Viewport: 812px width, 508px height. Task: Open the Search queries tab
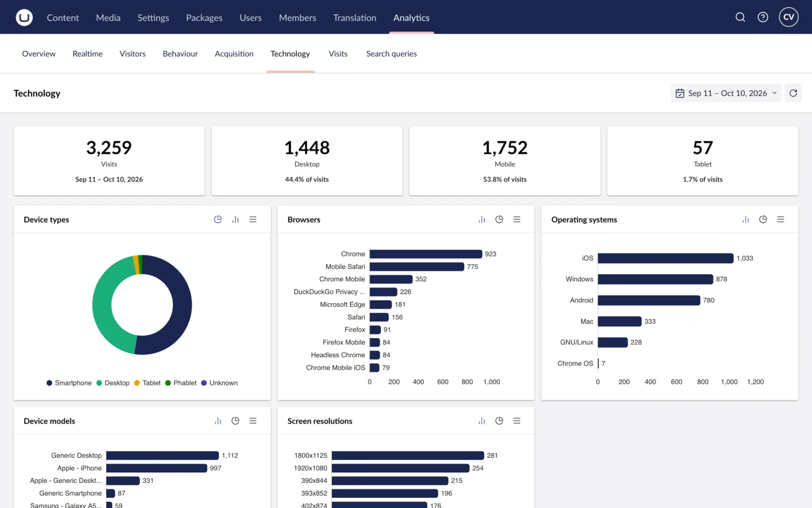tap(391, 54)
